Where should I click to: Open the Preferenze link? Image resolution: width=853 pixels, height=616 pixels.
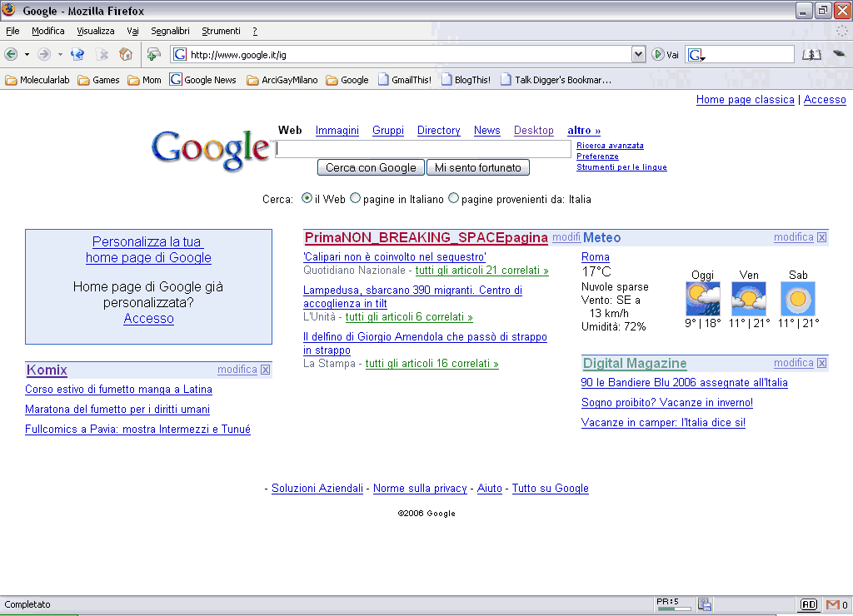pyautogui.click(x=597, y=156)
